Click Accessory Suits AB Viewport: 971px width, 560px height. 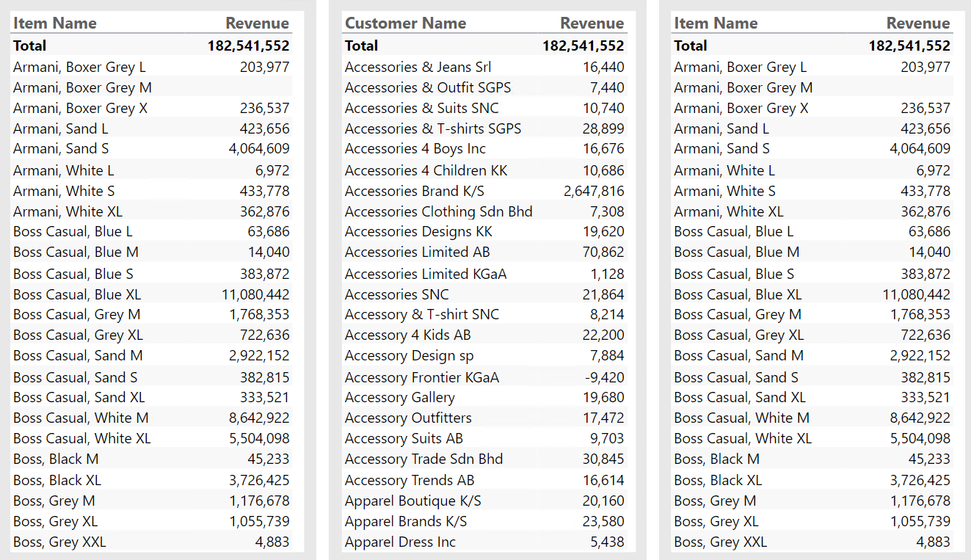click(404, 438)
